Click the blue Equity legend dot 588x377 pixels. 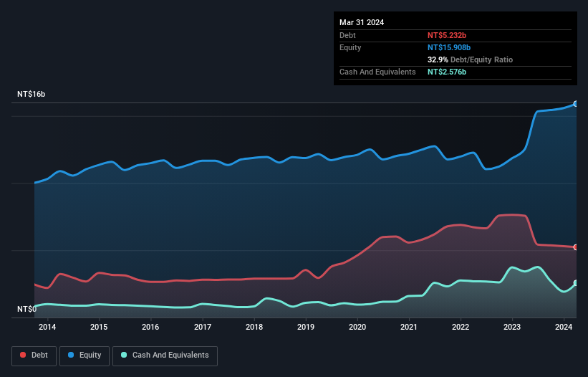click(71, 355)
